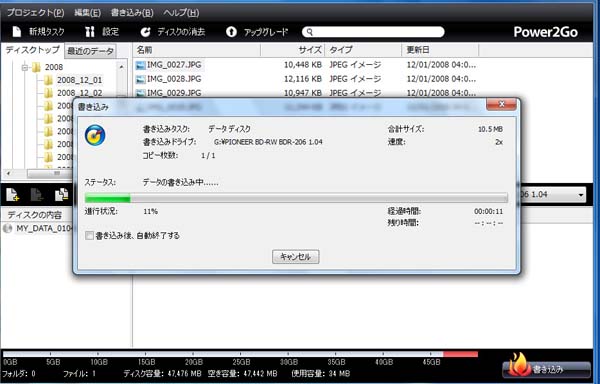
Task: Select file IMG_0029.JPG
Action: [x=174, y=93]
